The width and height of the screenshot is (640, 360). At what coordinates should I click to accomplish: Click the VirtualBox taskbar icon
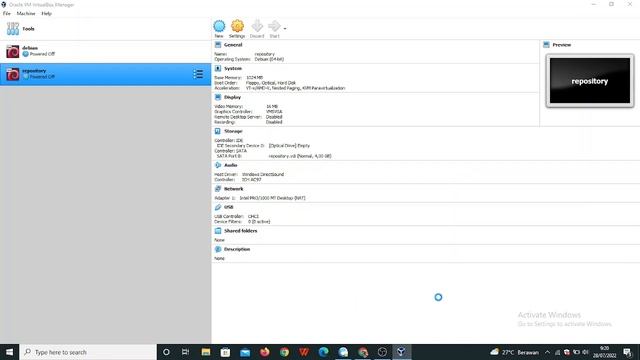pyautogui.click(x=402, y=352)
